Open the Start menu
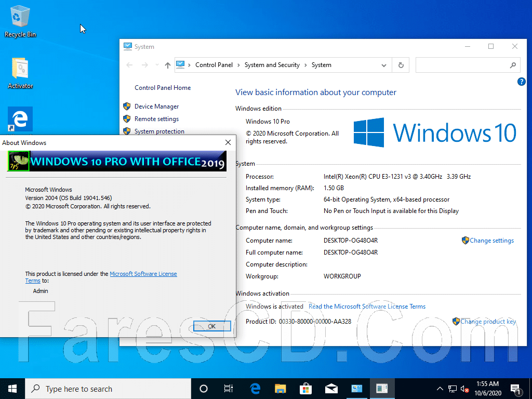The image size is (532, 399). tap(12, 389)
